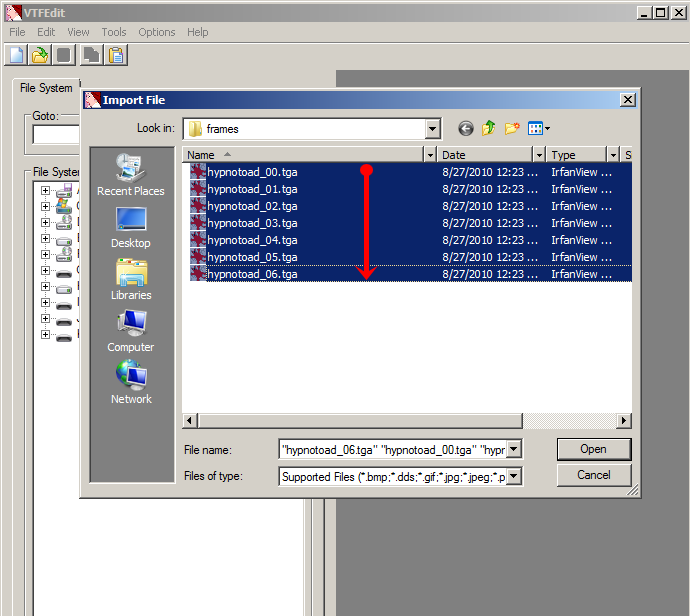Image resolution: width=690 pixels, height=616 pixels.
Task: Sort files by the Date column header
Action: pyautogui.click(x=485, y=155)
